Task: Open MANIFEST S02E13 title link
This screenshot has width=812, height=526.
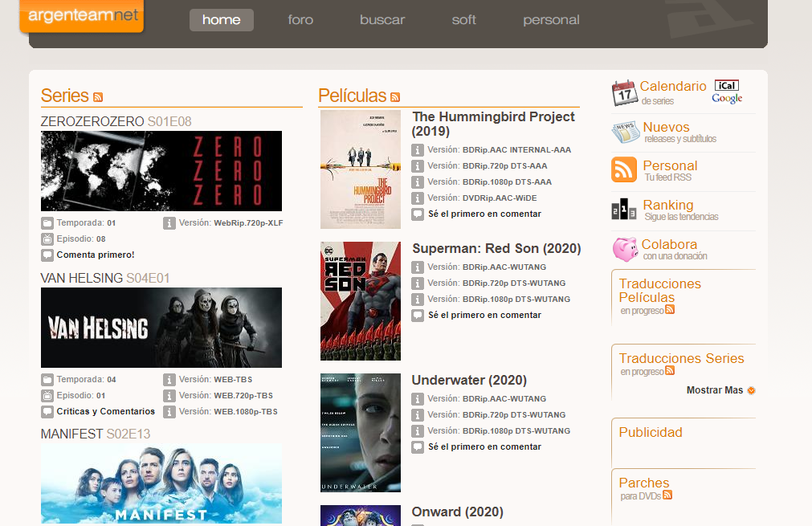Action: (96, 434)
